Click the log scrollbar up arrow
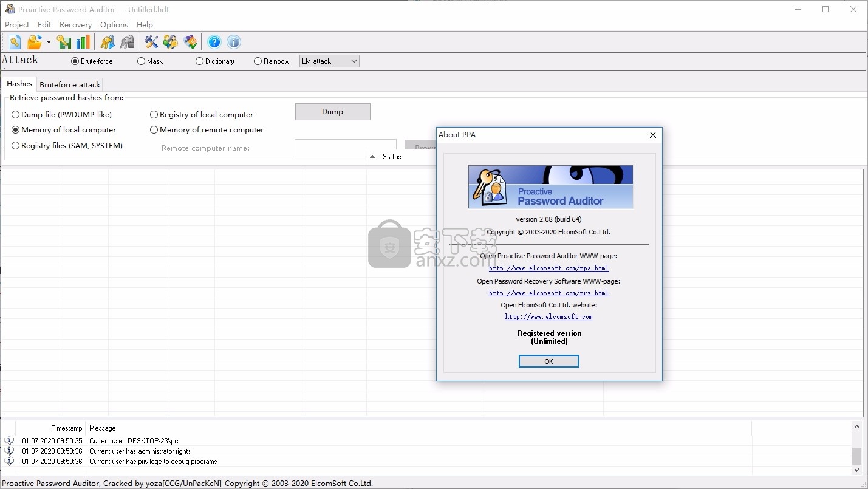The image size is (868, 489). pyautogui.click(x=857, y=426)
